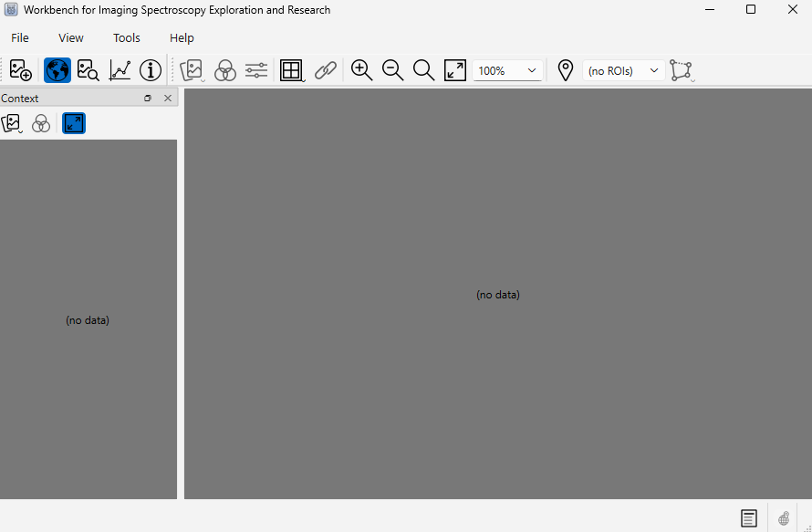Click Context panel band chooser icon
The width and height of the screenshot is (812, 532).
click(41, 123)
